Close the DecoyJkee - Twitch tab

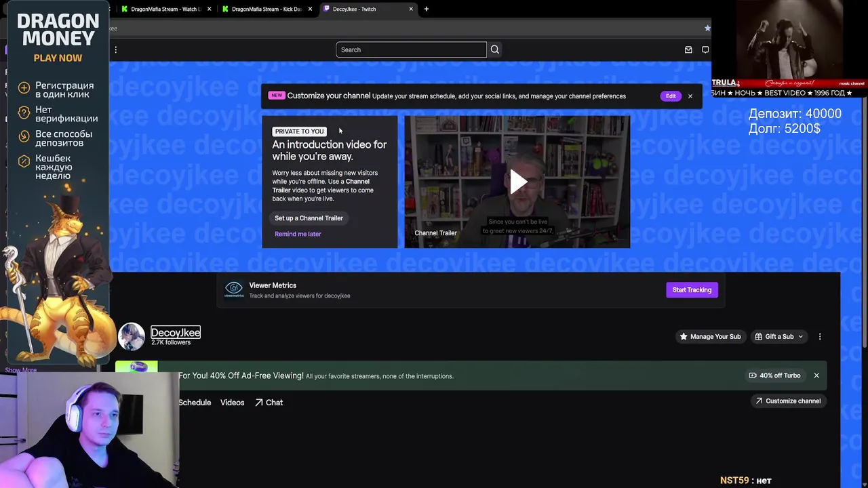(411, 9)
